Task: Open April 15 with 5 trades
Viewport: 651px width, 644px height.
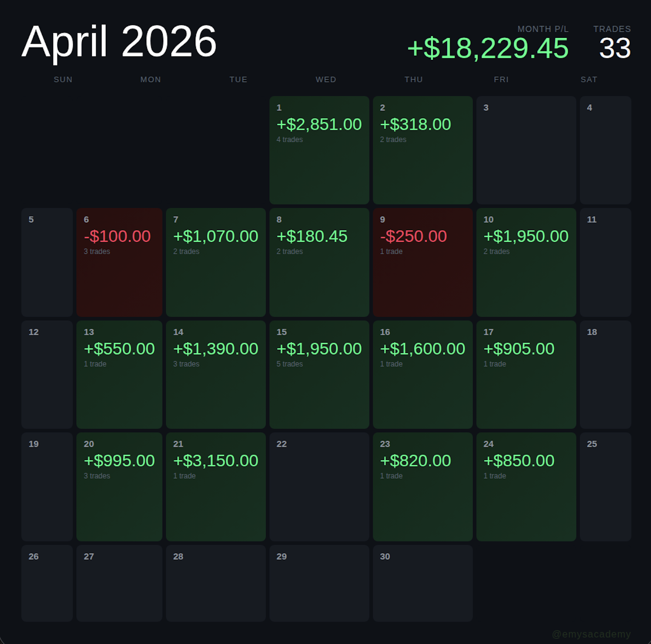Action: (319, 375)
